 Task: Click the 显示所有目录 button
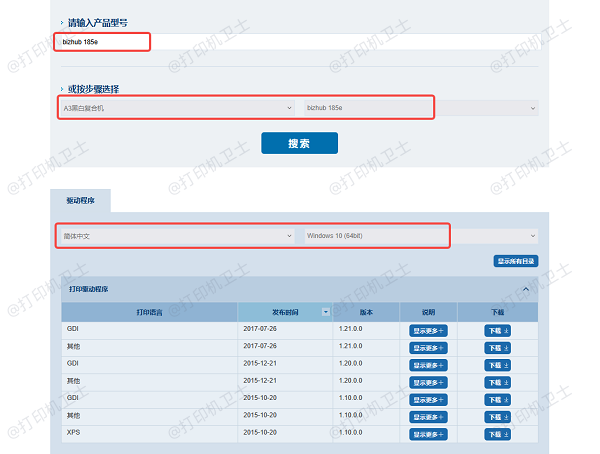516,261
